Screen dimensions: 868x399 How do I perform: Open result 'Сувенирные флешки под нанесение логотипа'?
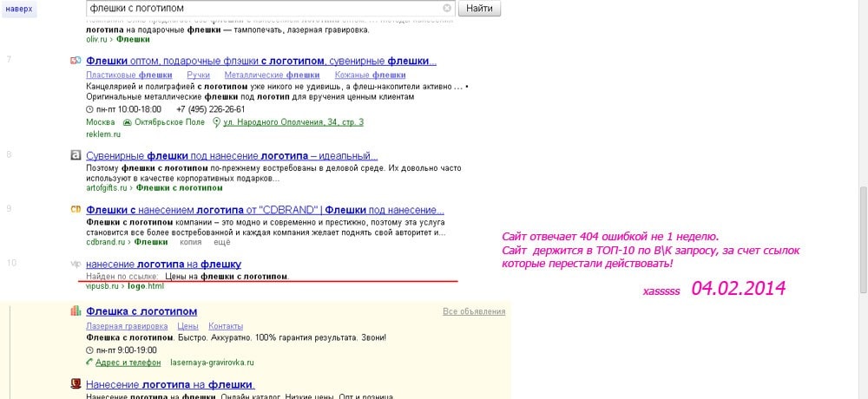pos(232,156)
